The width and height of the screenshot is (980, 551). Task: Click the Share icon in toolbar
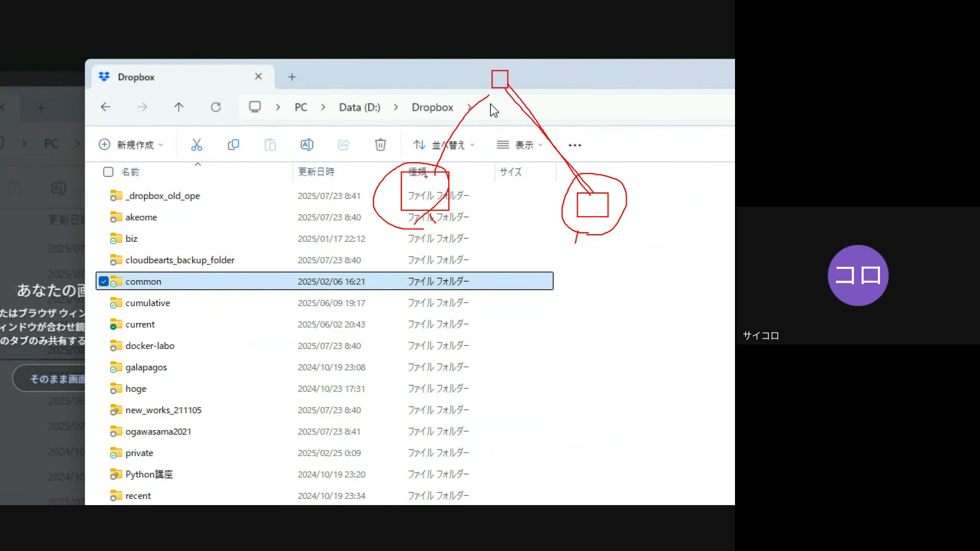pyautogui.click(x=344, y=145)
